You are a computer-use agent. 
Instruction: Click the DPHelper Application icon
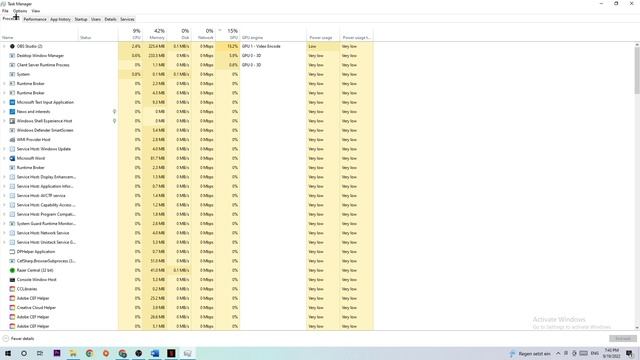[12, 251]
